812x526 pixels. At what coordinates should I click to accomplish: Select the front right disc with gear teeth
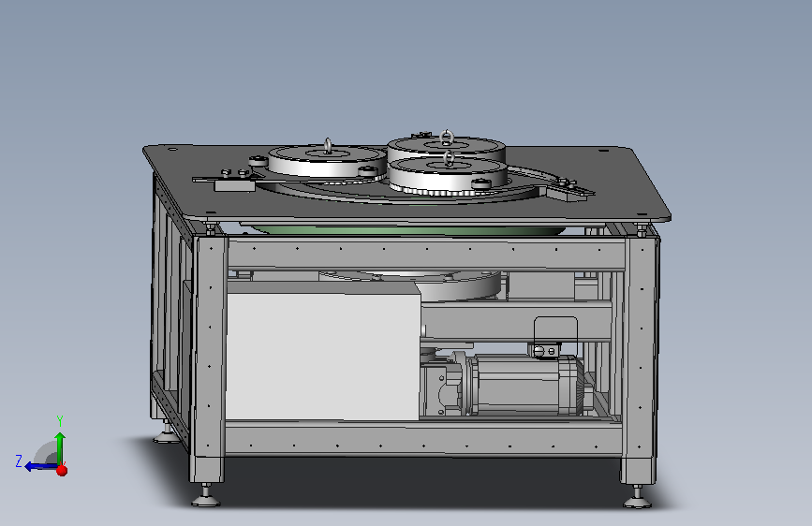(x=448, y=177)
